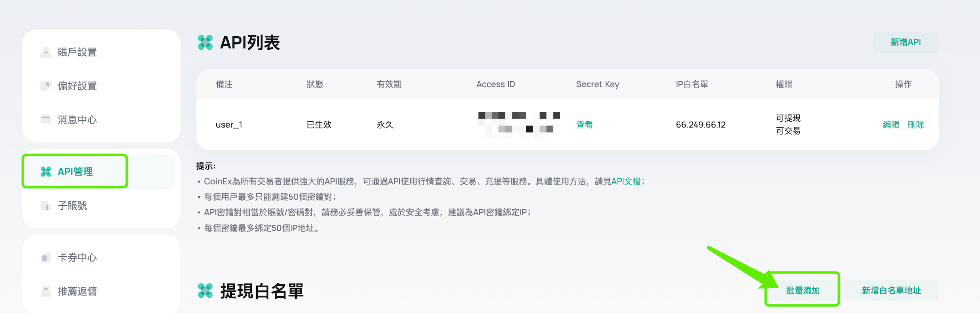View the Secret Key via 查看 link
The image size is (980, 313).
584,125
